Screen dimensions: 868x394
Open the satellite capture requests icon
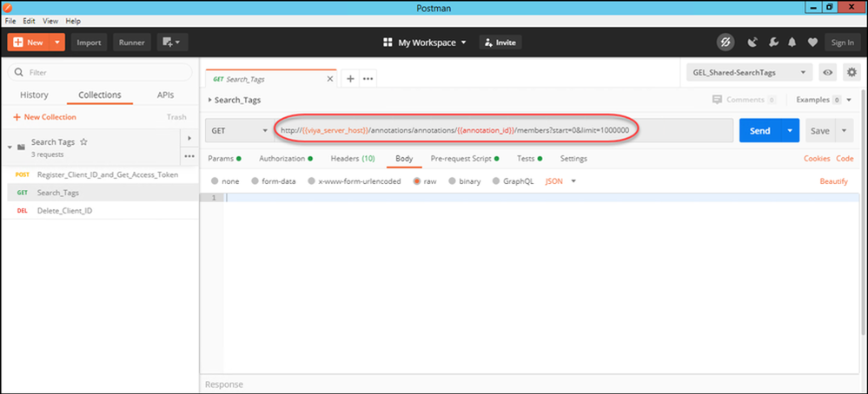pos(752,43)
